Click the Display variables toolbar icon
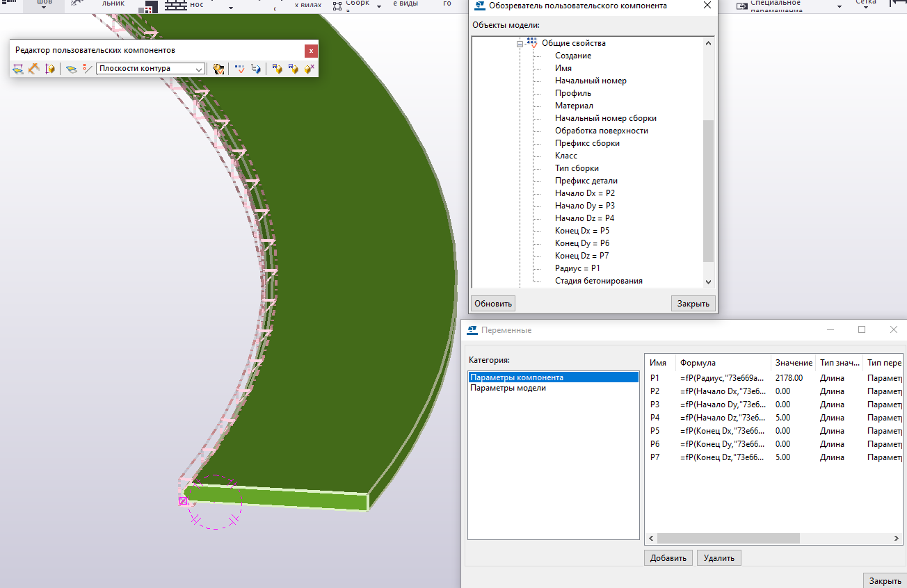 click(x=240, y=69)
